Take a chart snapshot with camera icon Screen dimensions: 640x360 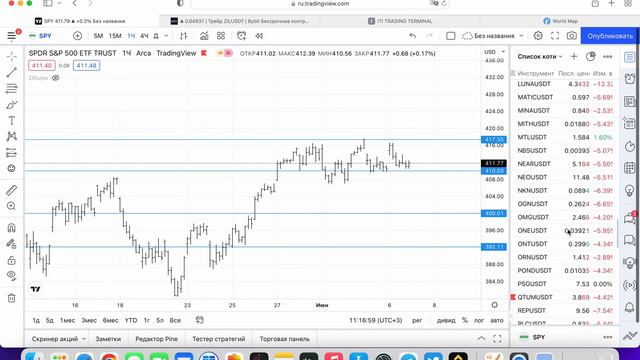point(571,36)
